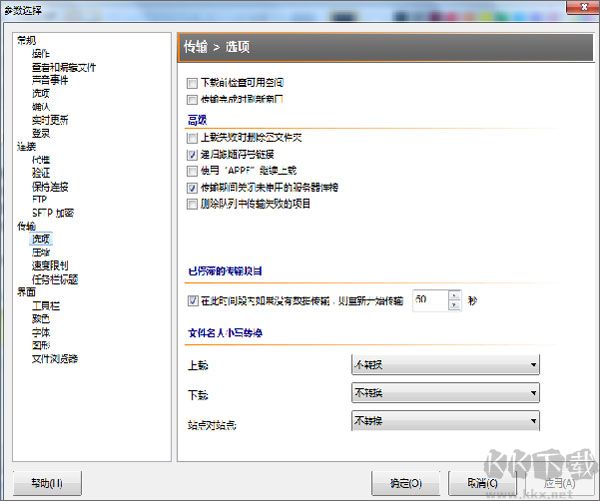600x501 pixels.
Task: Select FTP tree item
Action: click(x=39, y=199)
